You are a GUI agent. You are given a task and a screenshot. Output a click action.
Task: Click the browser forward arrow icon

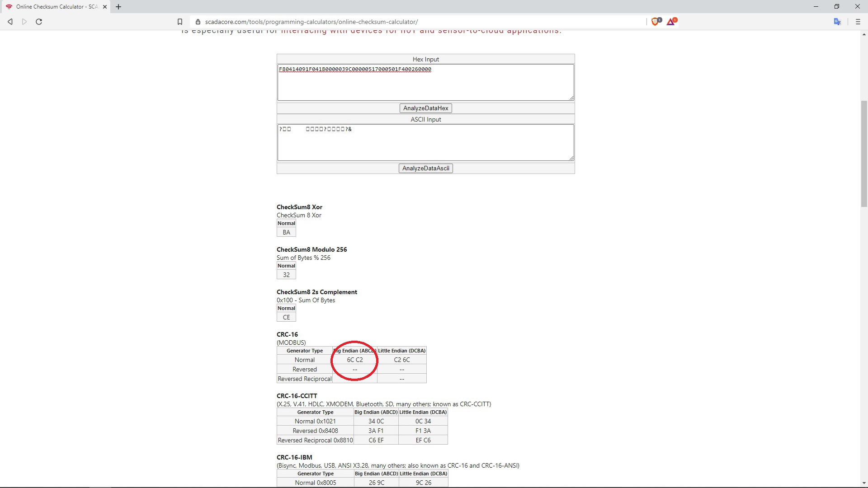click(24, 22)
